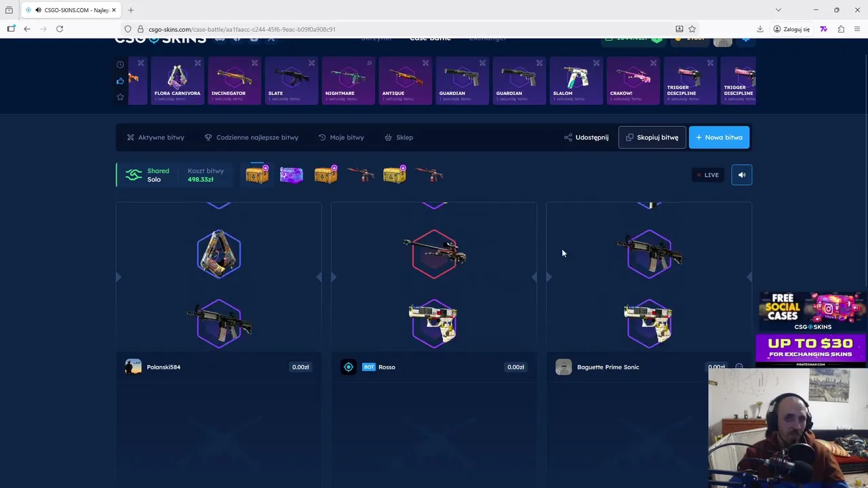868x488 pixels.
Task: Open the Free Social Cases banner
Action: click(812, 311)
